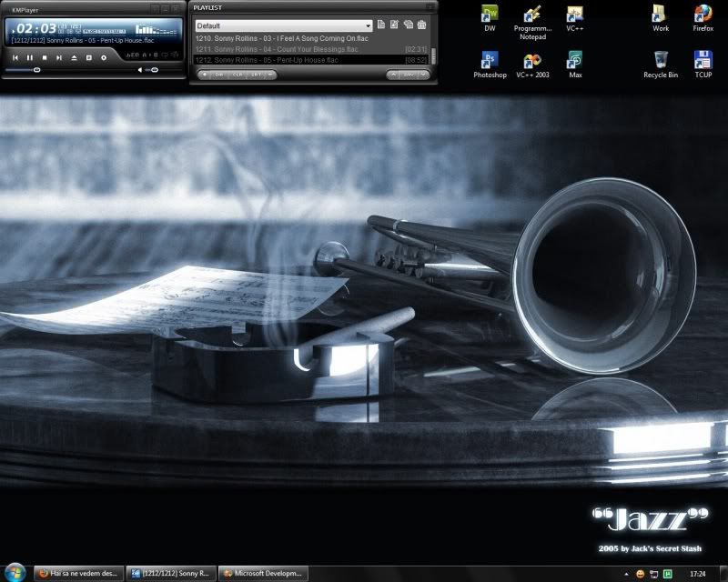Move item down with playlist down arrow
Screen dimensions: 728x582
423,75
